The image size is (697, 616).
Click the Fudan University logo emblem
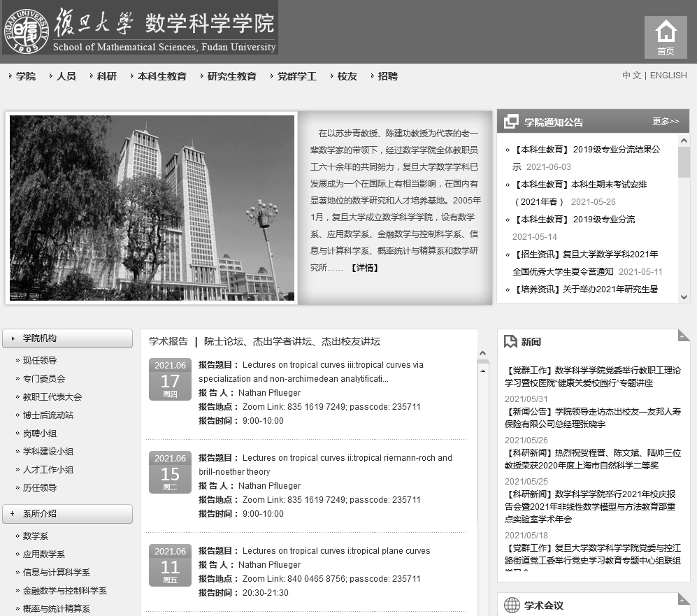coord(26,31)
